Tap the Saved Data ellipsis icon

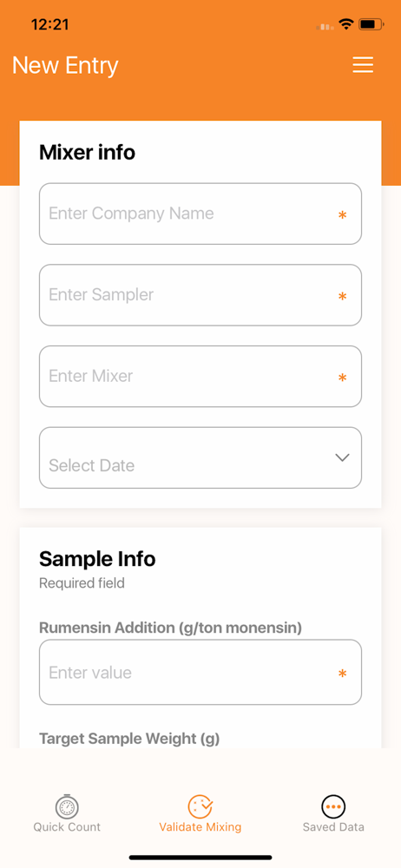[x=333, y=806]
